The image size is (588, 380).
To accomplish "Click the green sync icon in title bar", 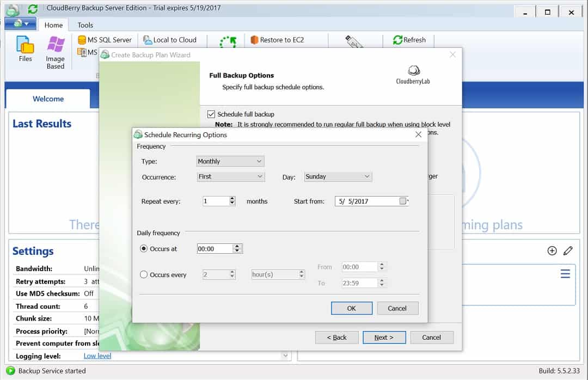I will click(33, 9).
